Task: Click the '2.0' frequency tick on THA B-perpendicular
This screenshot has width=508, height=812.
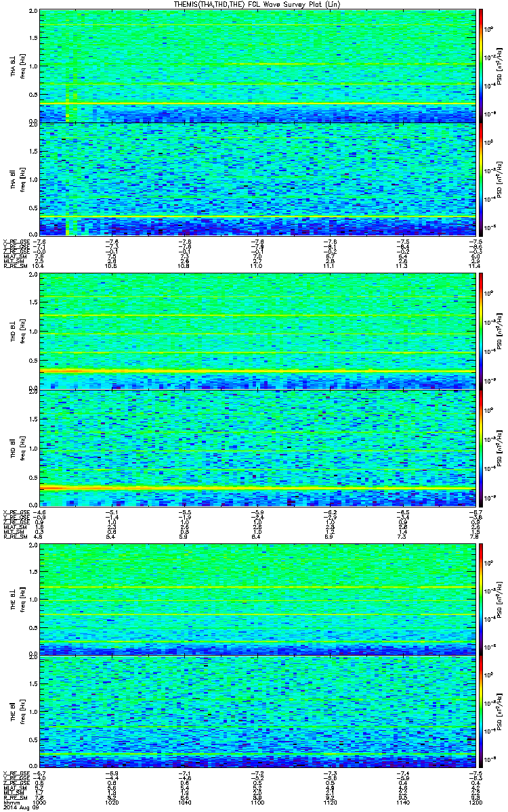Action: point(33,12)
